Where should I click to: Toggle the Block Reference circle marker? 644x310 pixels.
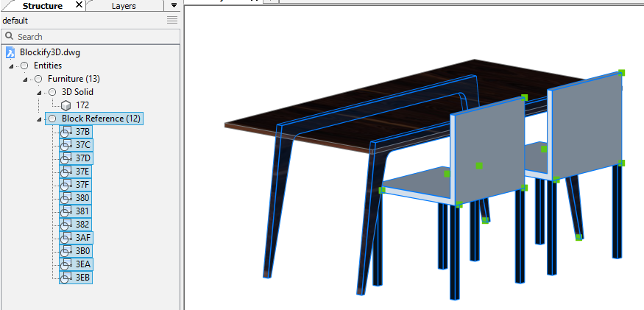52,119
